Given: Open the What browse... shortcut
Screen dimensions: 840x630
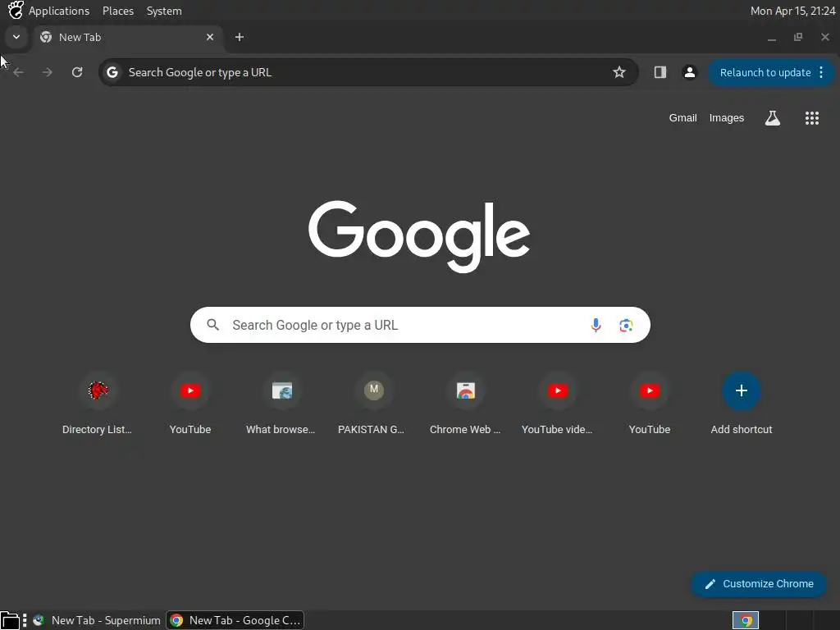Looking at the screenshot, I should pyautogui.click(x=282, y=404).
